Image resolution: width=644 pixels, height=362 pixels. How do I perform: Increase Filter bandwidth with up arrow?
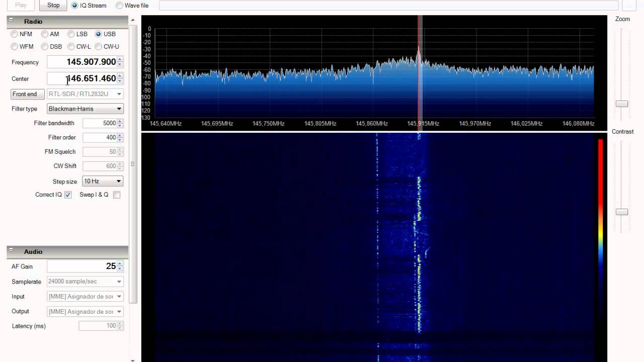120,121
